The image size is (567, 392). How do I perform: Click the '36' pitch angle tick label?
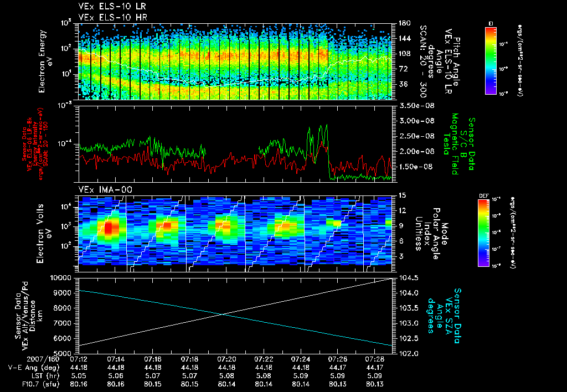[403, 84]
